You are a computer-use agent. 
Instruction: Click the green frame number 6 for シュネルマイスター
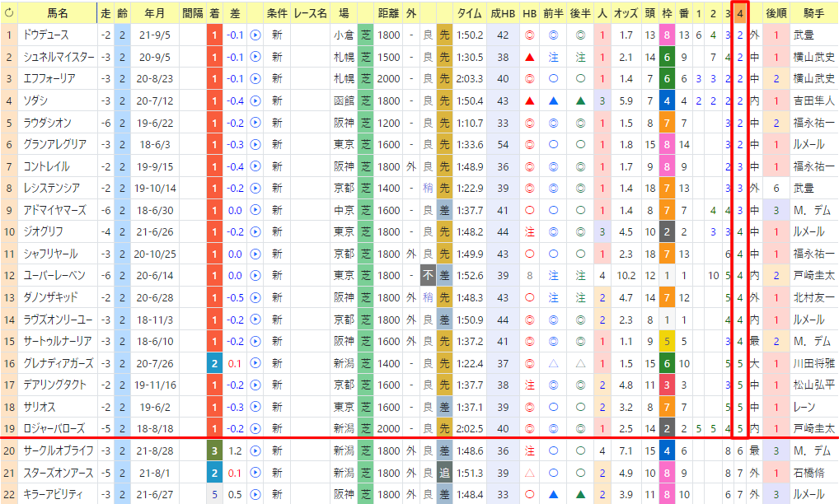(x=667, y=57)
